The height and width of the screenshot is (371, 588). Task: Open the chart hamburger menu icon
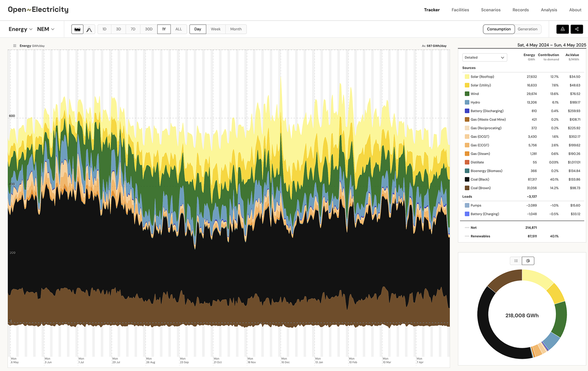pyautogui.click(x=15, y=46)
